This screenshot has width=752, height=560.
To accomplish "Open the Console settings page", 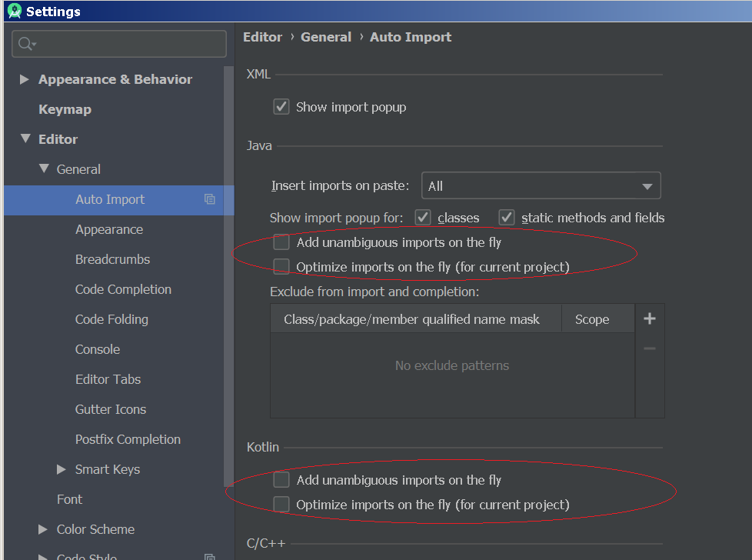I will 98,349.
